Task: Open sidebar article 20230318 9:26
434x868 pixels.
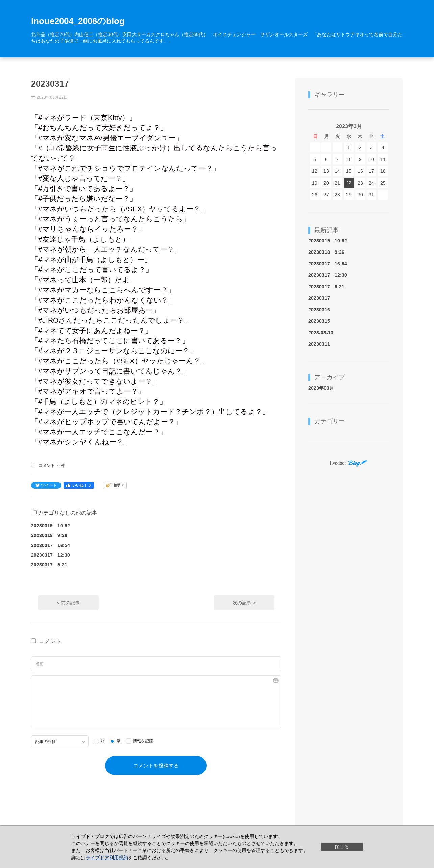Action: pos(326,252)
